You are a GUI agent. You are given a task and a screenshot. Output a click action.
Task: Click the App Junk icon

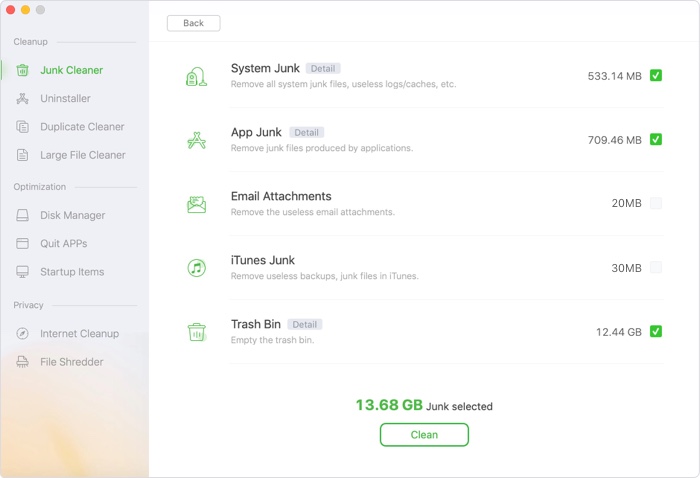coord(196,140)
